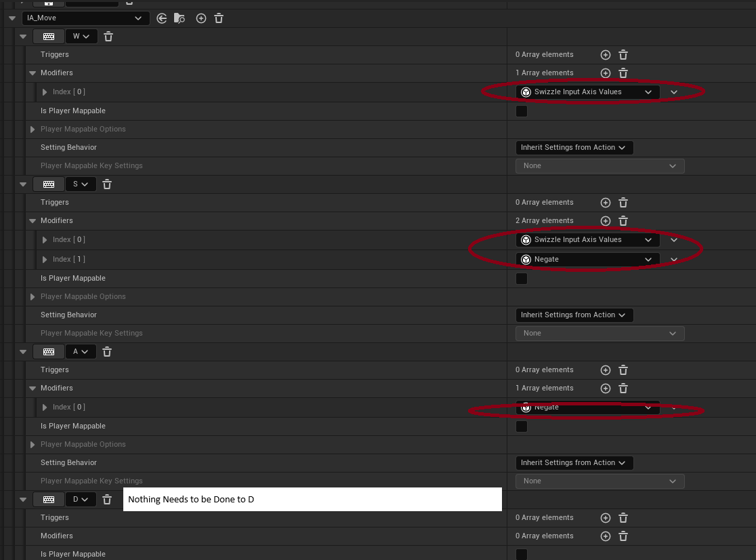Open array options chevron beside W Swizzle modifier

pyautogui.click(x=674, y=92)
